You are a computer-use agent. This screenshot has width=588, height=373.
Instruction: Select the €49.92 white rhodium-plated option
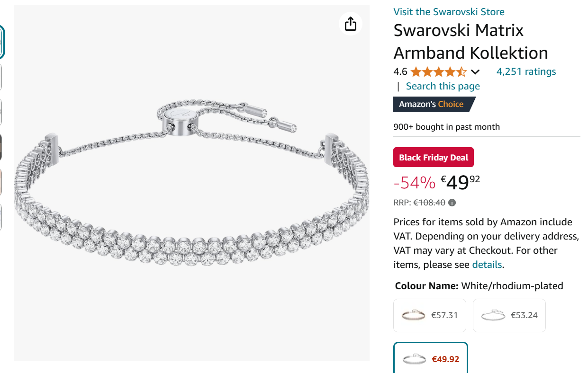point(431,359)
